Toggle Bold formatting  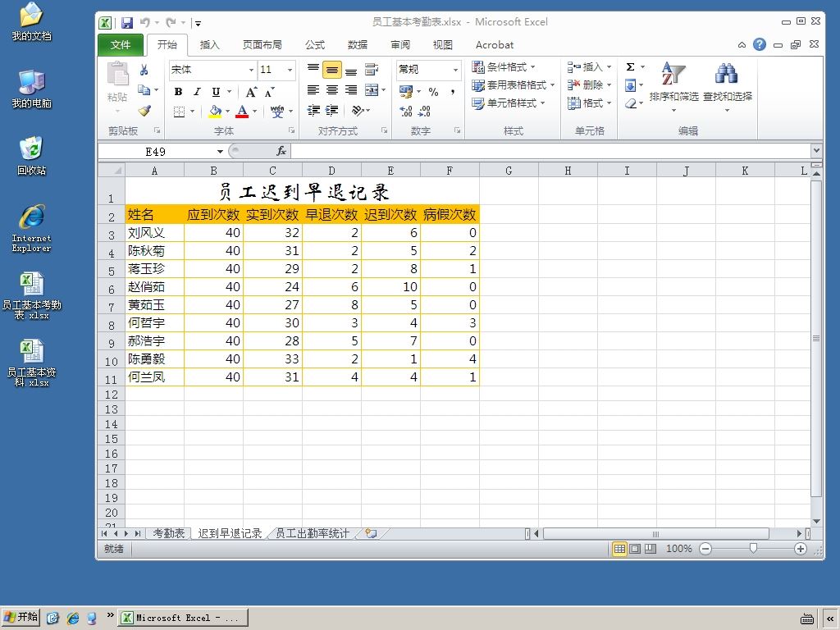(x=178, y=92)
